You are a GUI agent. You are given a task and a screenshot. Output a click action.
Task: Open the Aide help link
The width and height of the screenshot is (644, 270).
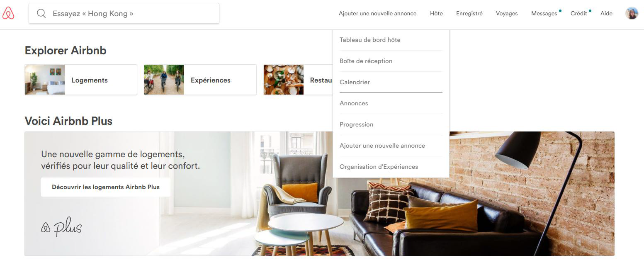coord(606,13)
